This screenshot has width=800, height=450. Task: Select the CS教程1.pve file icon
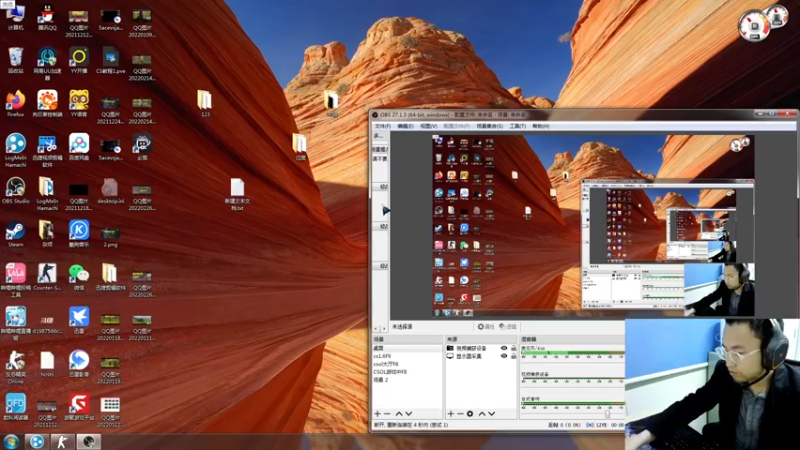coord(110,60)
